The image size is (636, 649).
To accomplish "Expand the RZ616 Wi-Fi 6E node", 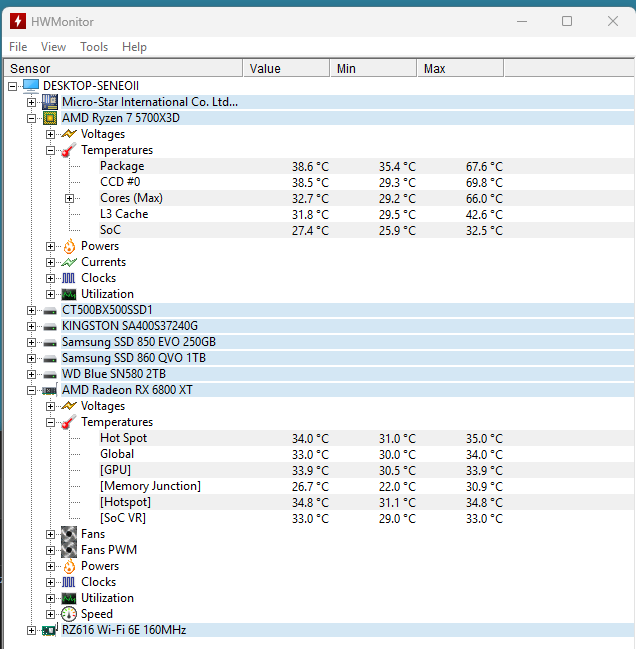I will [x=31, y=630].
